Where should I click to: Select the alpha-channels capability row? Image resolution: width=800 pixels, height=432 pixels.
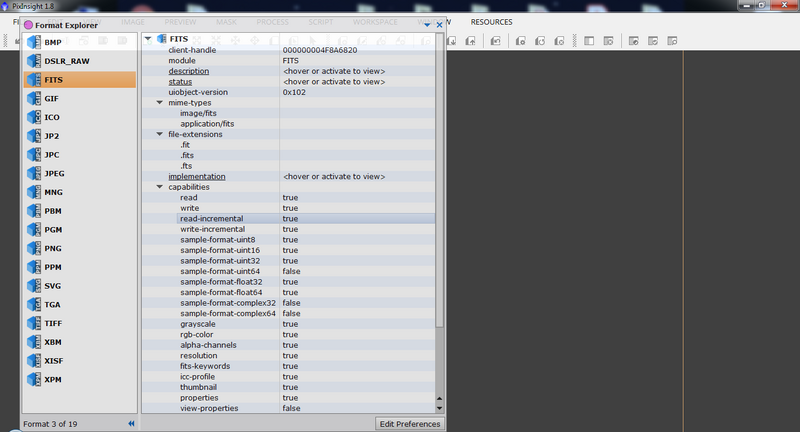tap(289, 345)
